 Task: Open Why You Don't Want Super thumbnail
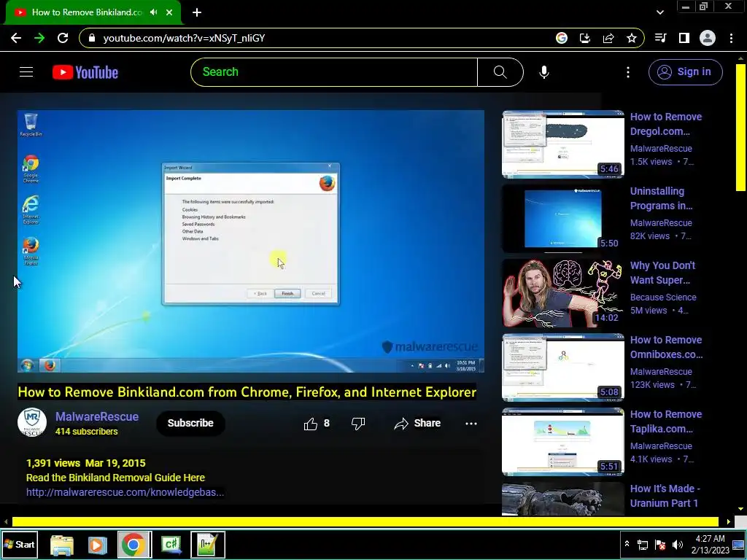click(562, 293)
